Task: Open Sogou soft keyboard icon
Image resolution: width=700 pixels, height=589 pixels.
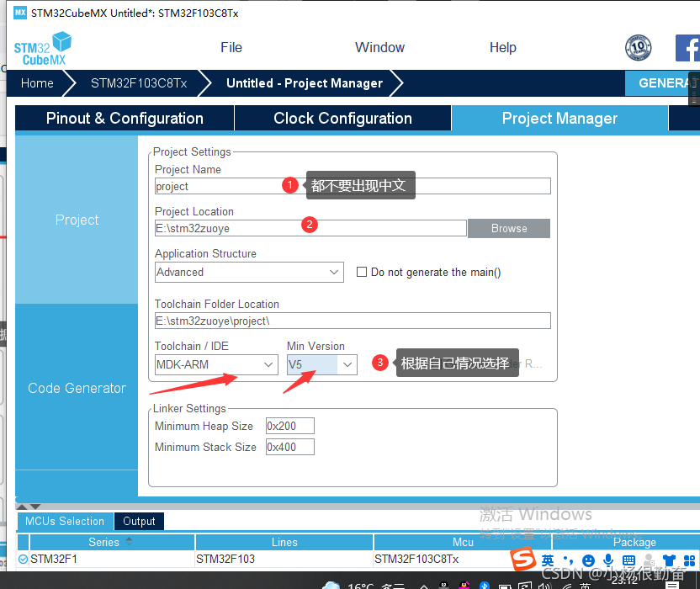Action: (628, 560)
